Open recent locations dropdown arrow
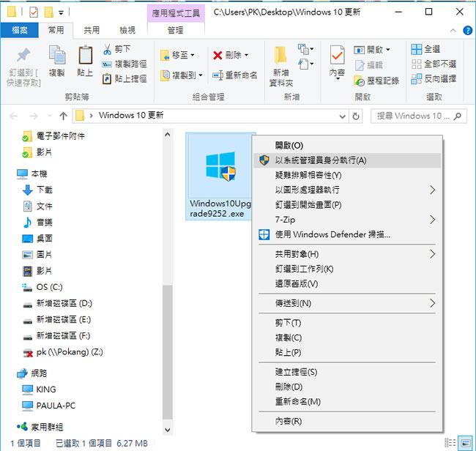Image resolution: width=476 pixels, height=451 pixels. click(50, 116)
